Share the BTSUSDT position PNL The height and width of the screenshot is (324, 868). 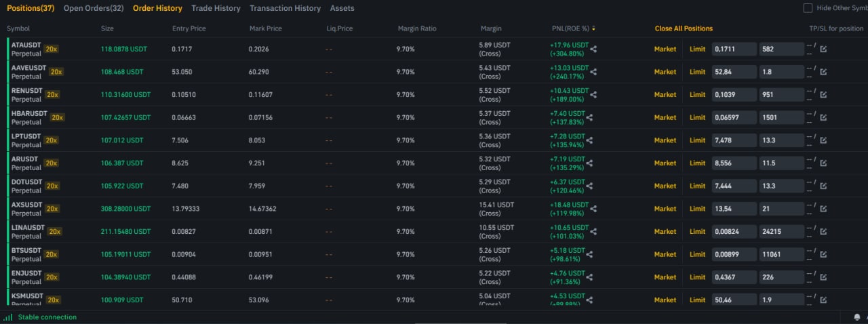[x=589, y=254]
